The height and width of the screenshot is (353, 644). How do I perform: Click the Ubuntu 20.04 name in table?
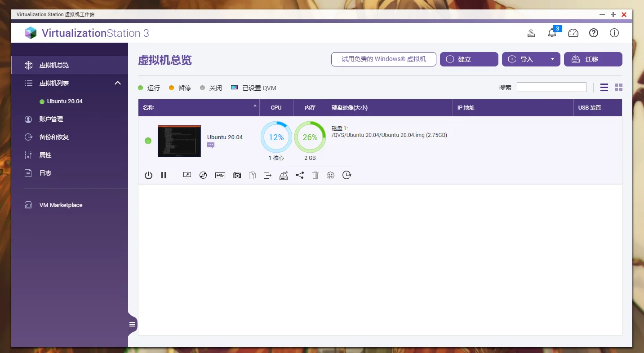click(x=225, y=137)
